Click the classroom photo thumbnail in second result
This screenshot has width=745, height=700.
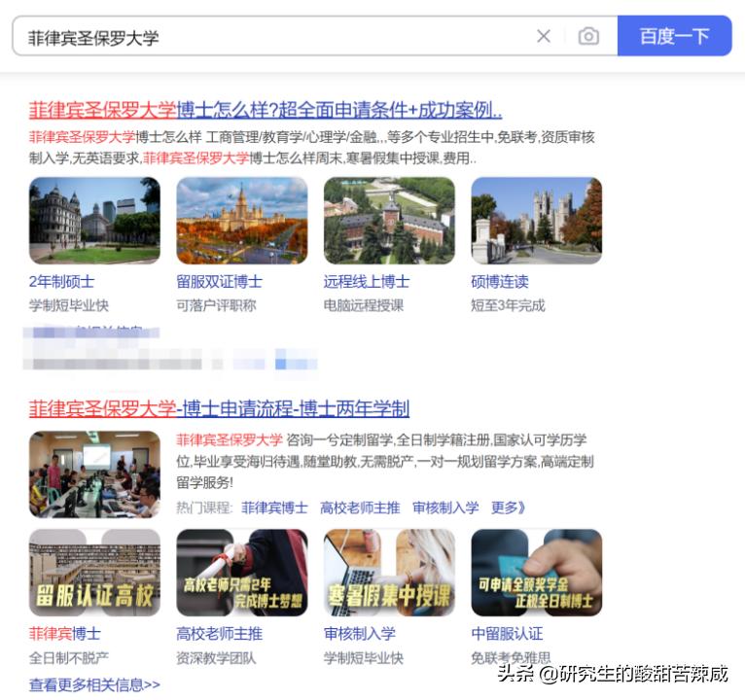(x=94, y=473)
